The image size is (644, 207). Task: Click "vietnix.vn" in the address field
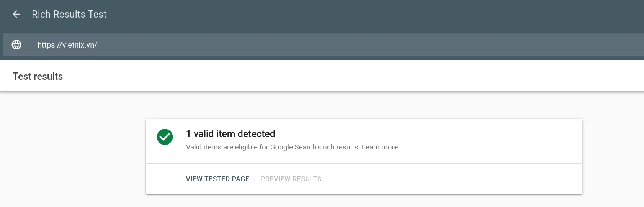click(x=80, y=45)
